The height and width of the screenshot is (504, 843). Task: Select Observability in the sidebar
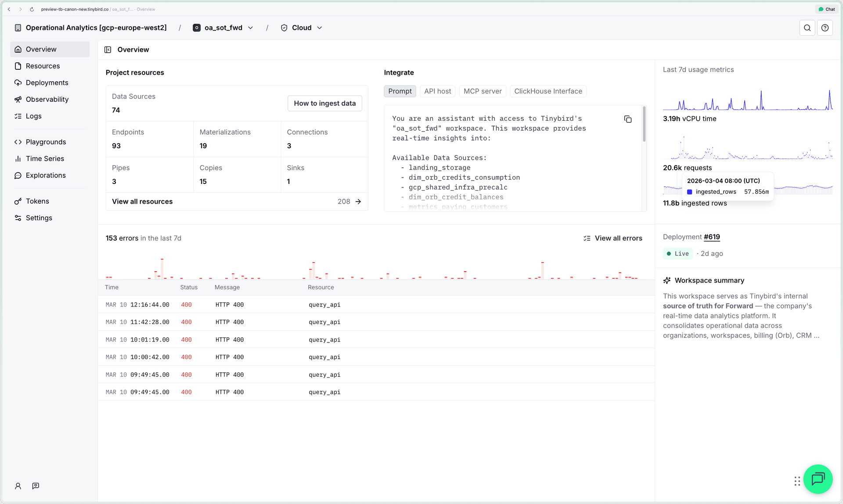point(47,99)
